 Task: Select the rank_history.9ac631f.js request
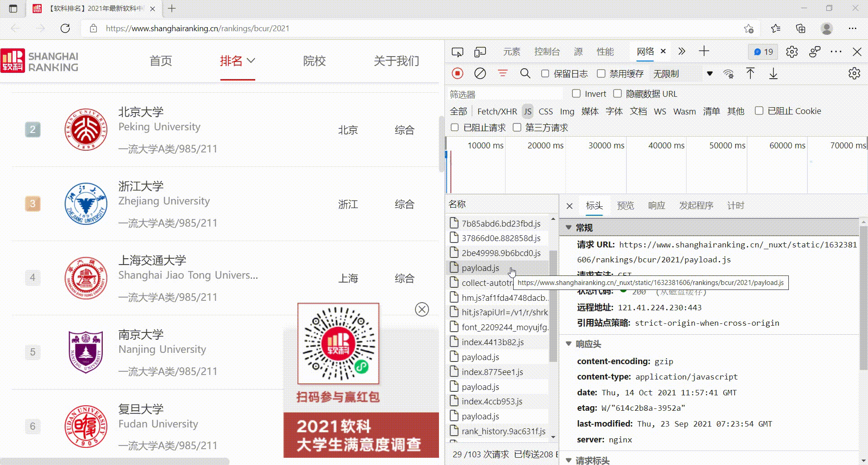point(503,431)
